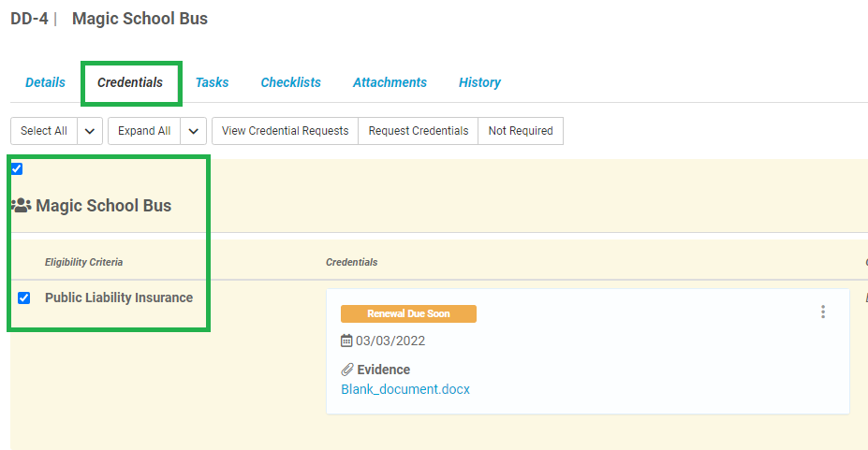The width and height of the screenshot is (868, 450).
Task: Go to the Checklists tab
Action: (x=290, y=82)
